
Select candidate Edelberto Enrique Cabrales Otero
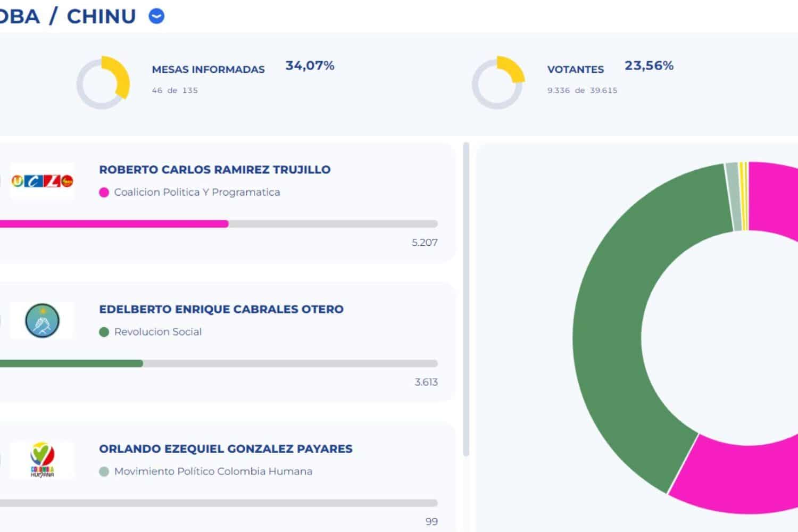221,309
